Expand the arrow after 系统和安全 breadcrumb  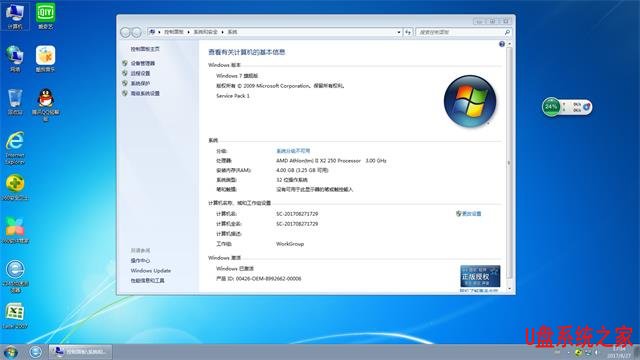[x=222, y=32]
